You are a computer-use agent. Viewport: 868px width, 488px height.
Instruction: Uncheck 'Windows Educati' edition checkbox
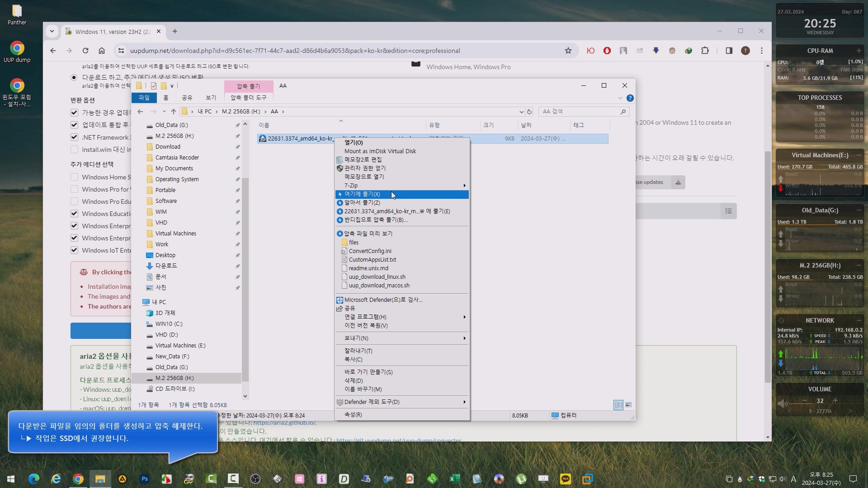75,214
